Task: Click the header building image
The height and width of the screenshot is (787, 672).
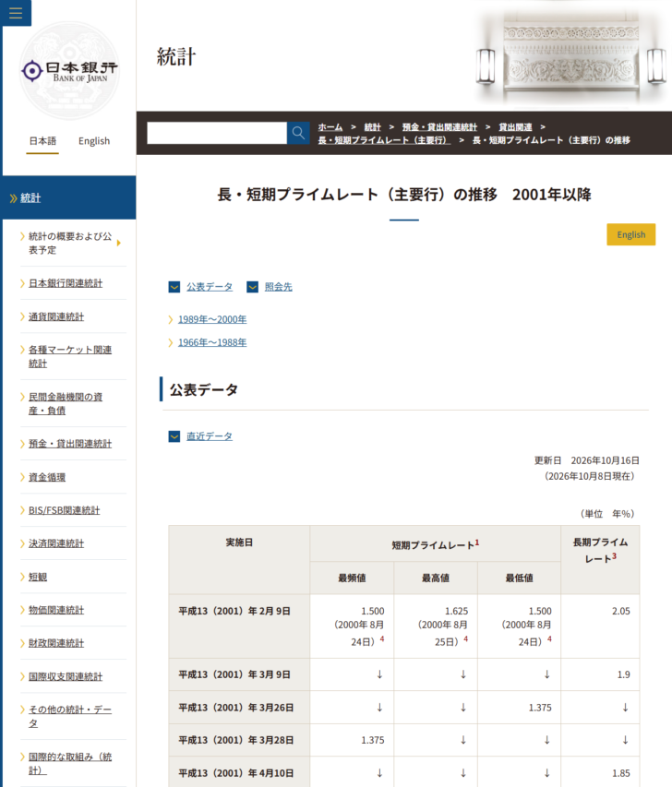Action: (x=570, y=54)
